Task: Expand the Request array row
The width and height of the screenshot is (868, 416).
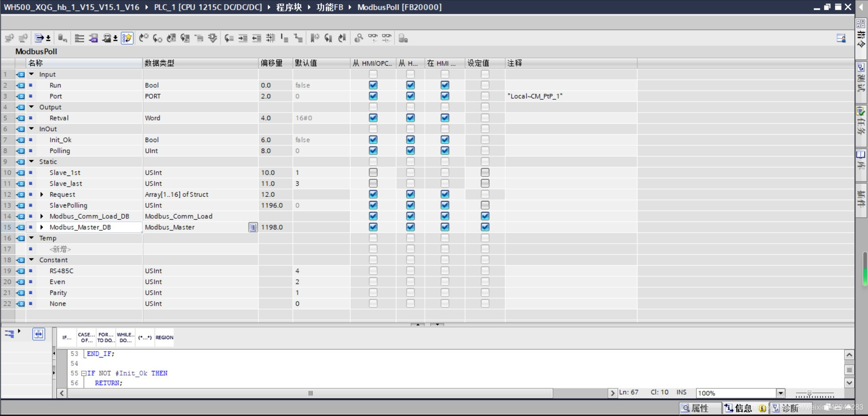Action: click(42, 194)
